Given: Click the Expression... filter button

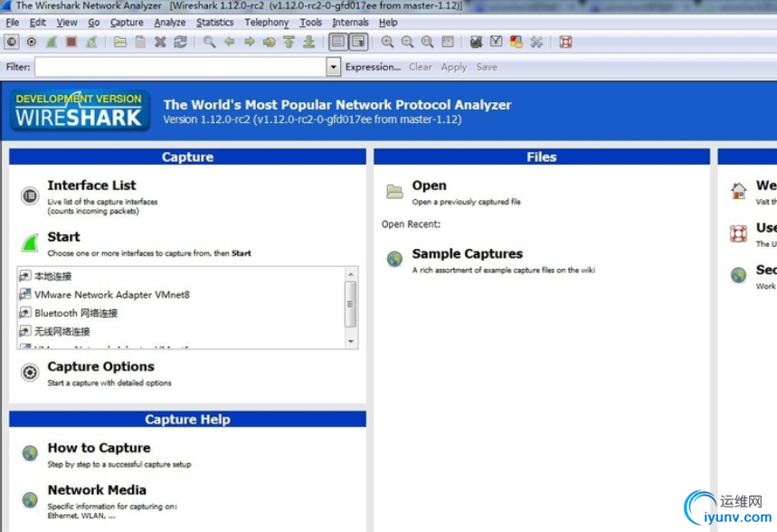Looking at the screenshot, I should 373,67.
